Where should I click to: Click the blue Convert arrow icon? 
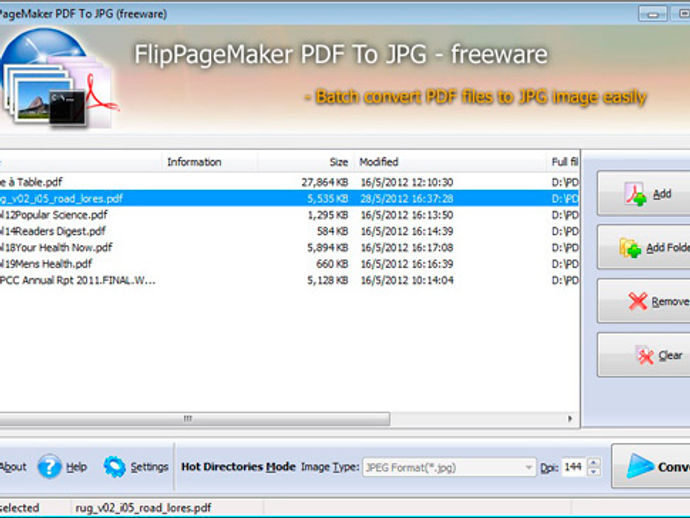[x=640, y=466]
